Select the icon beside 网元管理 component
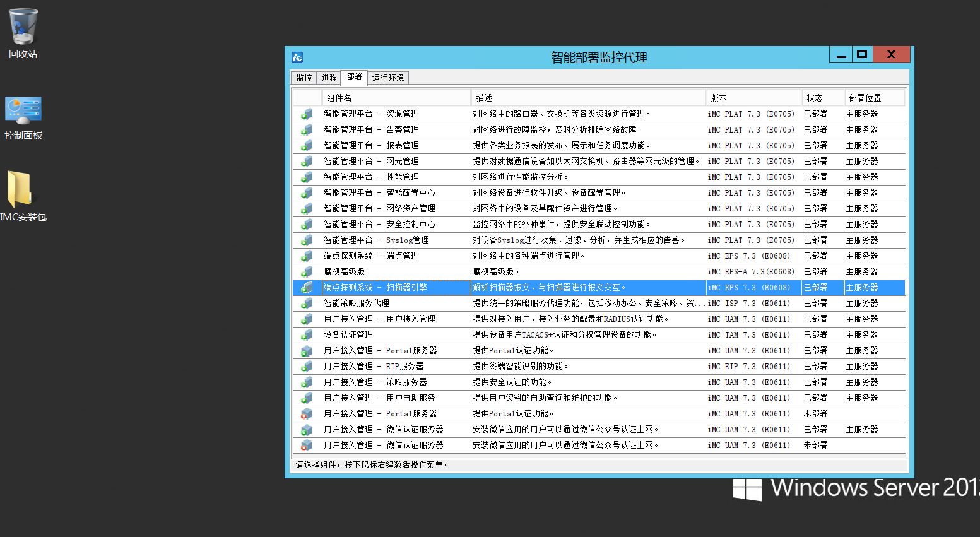980x537 pixels. pos(307,162)
